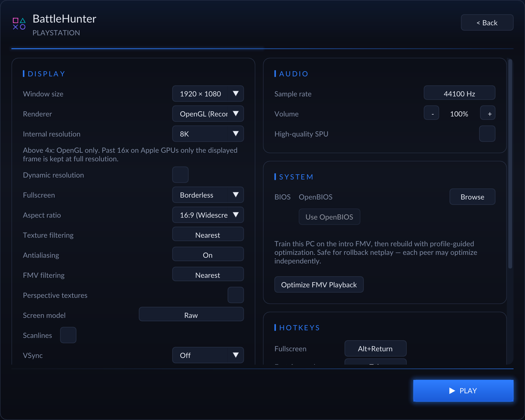Rebind the Fullscreen Alt+Return hotkey

point(376,349)
